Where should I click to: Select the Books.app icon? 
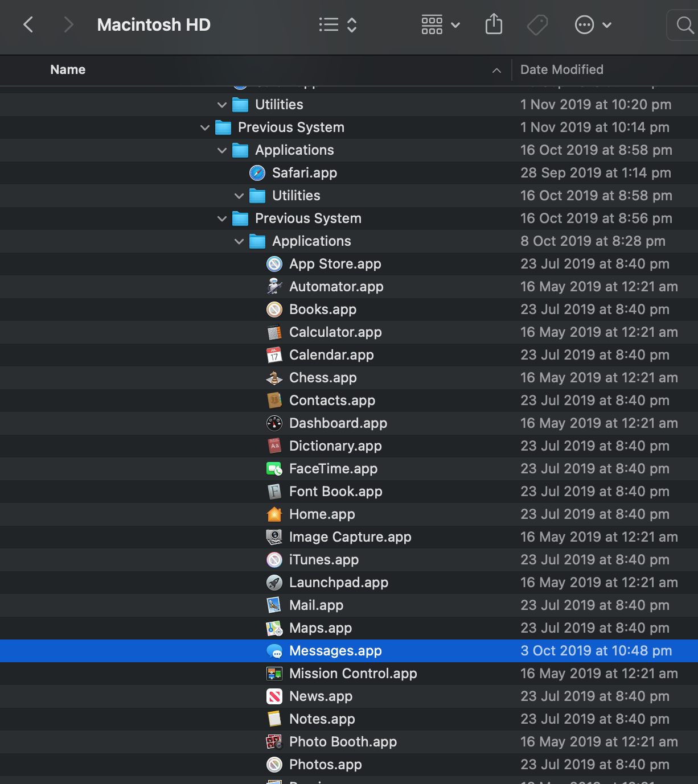tap(274, 310)
